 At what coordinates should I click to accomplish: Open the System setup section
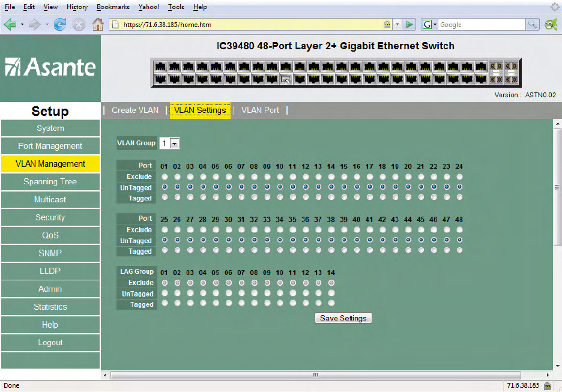[50, 128]
